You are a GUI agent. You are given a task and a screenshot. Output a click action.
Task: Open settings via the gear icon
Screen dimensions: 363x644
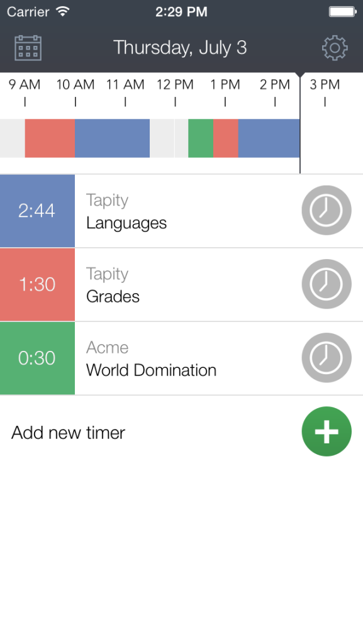pos(335,48)
